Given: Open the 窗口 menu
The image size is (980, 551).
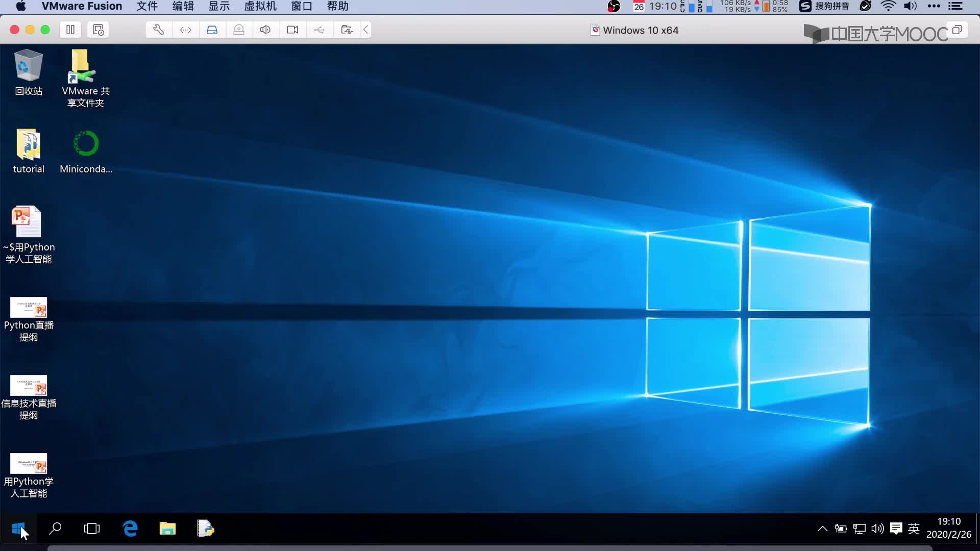Looking at the screenshot, I should coord(302,6).
